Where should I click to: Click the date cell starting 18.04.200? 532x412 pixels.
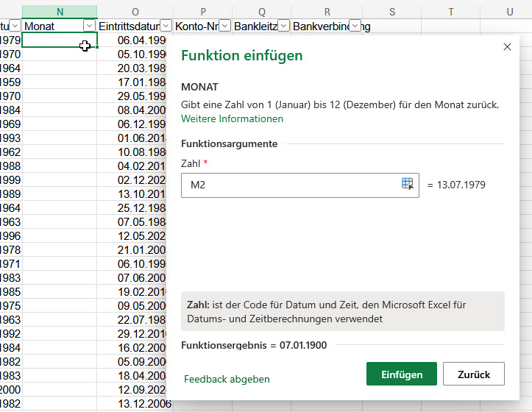tap(132, 376)
